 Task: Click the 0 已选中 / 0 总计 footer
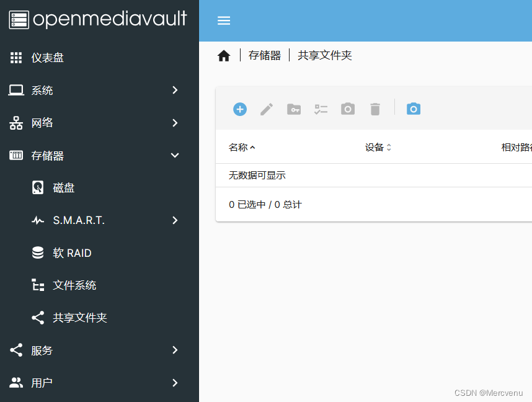coord(265,204)
